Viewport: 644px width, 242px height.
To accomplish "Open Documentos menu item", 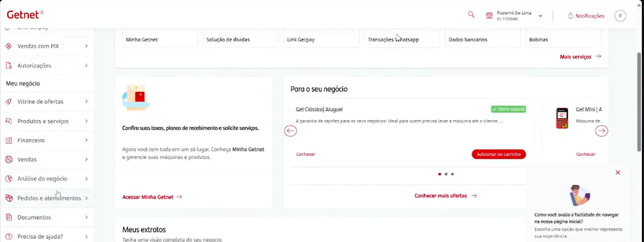I will pyautogui.click(x=47, y=217).
